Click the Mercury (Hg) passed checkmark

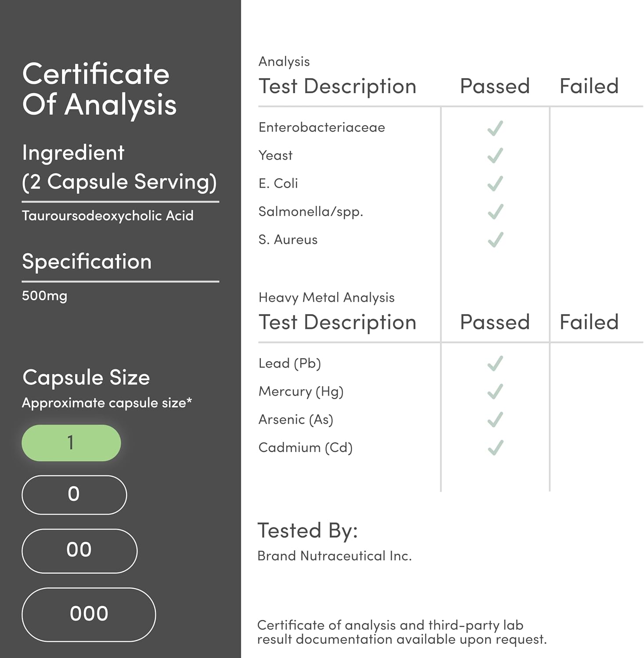tap(495, 392)
